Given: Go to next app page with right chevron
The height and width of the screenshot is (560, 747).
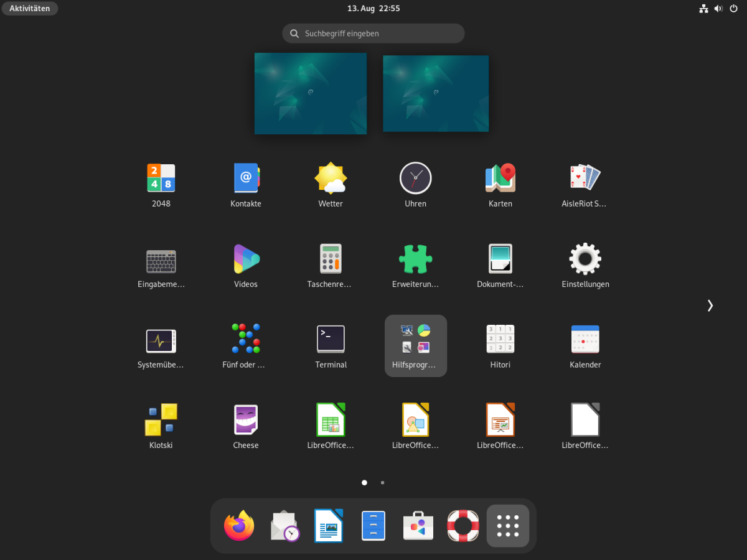Looking at the screenshot, I should coord(710,306).
